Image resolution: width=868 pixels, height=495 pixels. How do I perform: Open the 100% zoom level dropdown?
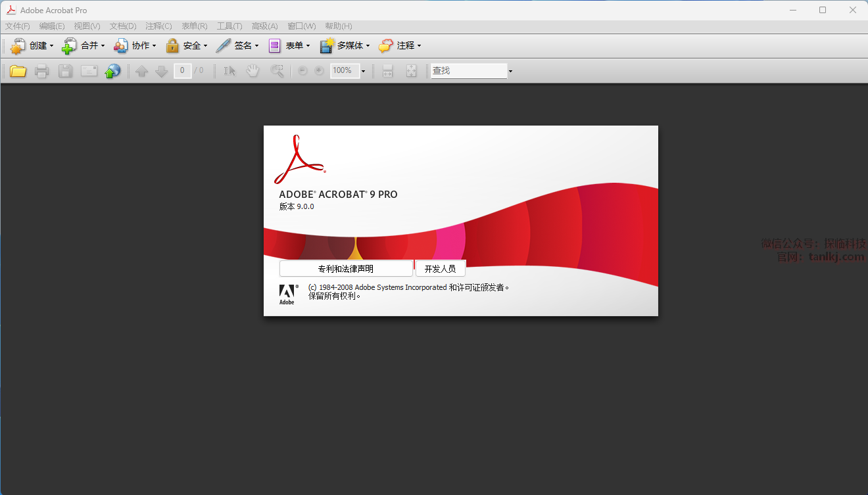click(363, 71)
